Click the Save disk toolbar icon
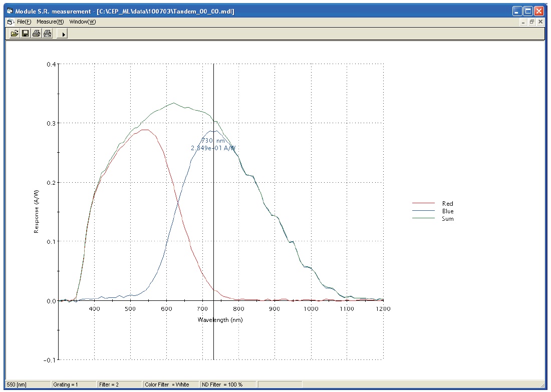The width and height of the screenshot is (551, 392). [26, 34]
